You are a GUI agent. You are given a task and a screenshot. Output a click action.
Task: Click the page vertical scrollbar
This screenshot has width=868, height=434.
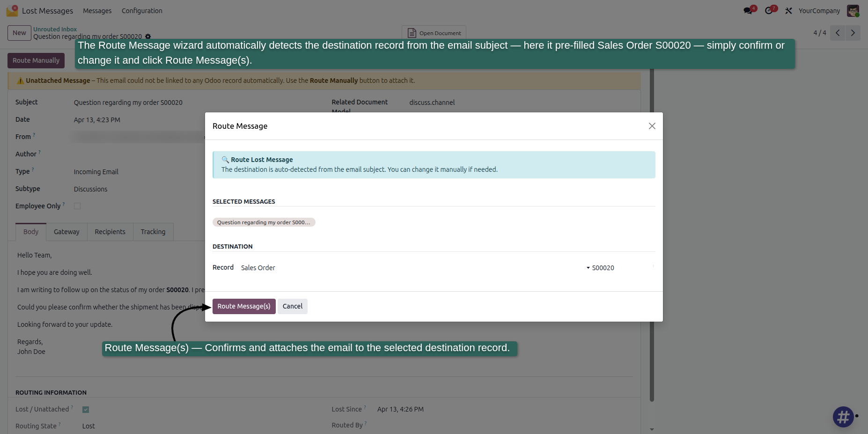[652, 234]
